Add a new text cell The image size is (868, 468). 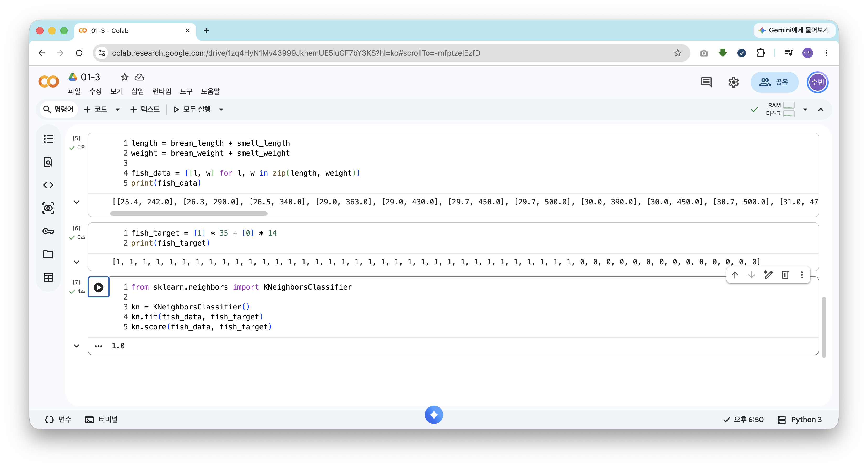click(145, 110)
